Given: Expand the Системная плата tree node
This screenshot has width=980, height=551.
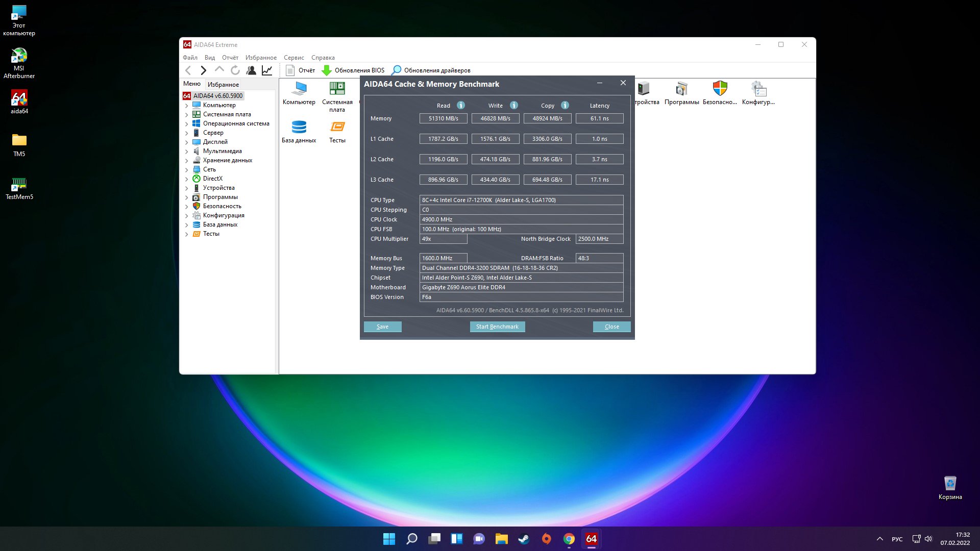Looking at the screenshot, I should click(x=187, y=115).
